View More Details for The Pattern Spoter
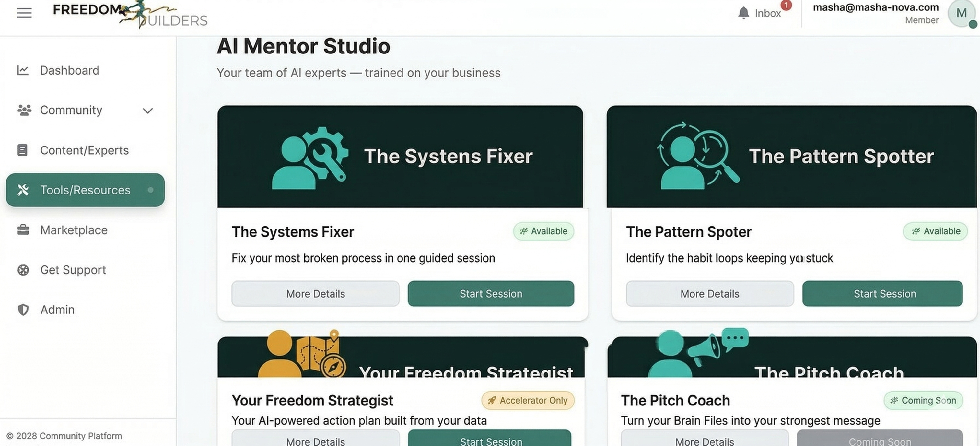Screen dimensions: 980x446 [x=709, y=293]
